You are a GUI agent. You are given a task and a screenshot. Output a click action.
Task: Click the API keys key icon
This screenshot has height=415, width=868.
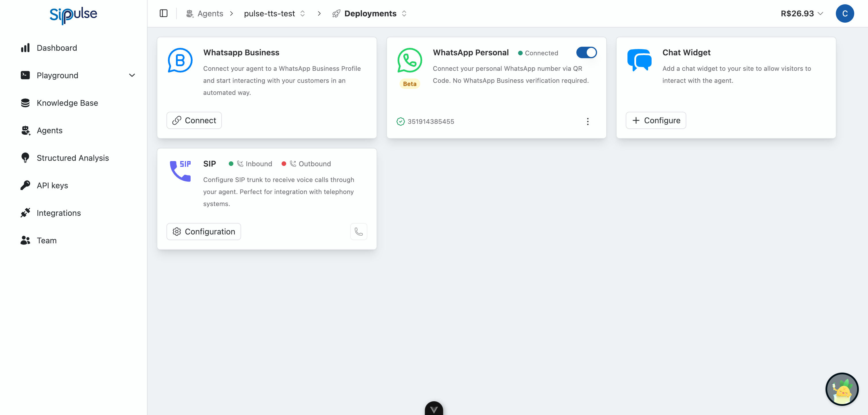[x=25, y=185]
